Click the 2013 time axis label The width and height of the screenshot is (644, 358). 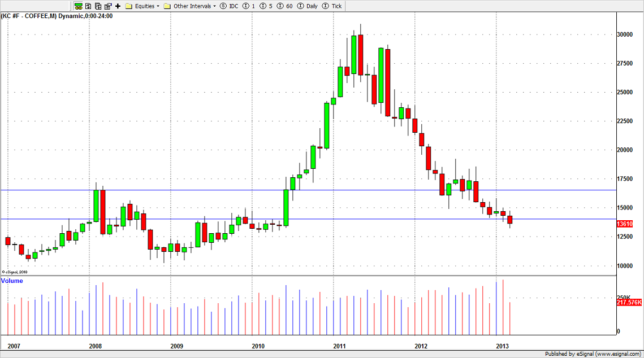(502, 346)
